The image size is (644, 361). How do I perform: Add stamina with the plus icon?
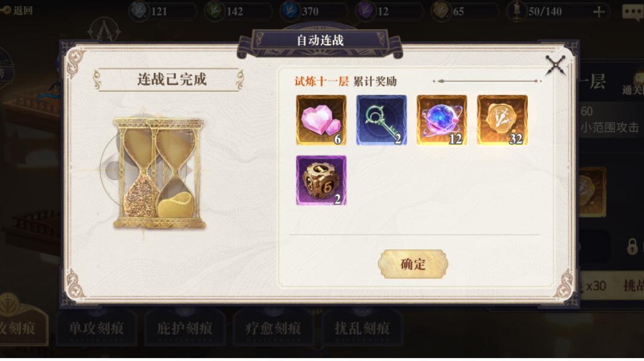[599, 11]
